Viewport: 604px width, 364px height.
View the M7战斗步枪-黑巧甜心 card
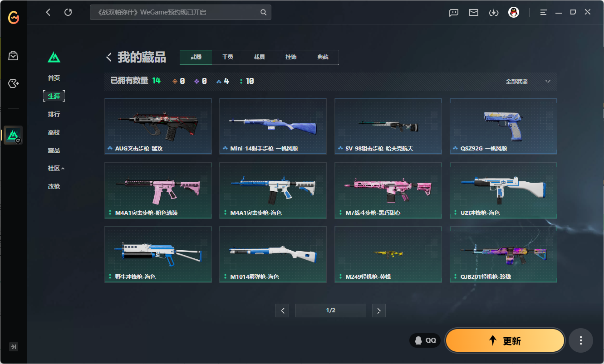pyautogui.click(x=388, y=191)
